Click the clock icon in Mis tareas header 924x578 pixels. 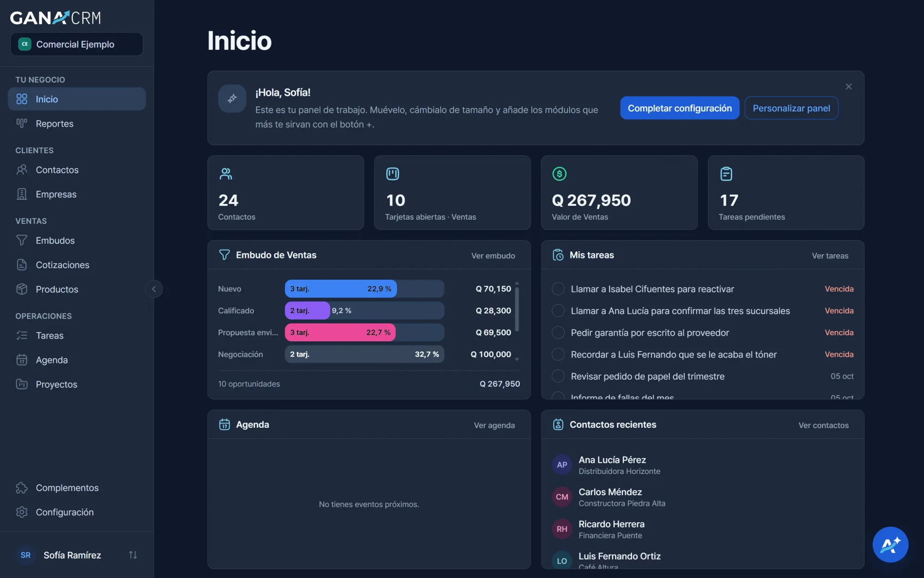tap(558, 255)
